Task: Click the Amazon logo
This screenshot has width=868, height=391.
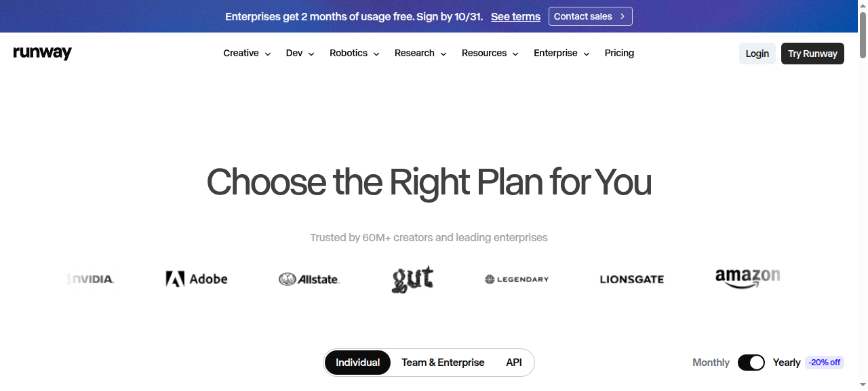Action: click(x=747, y=279)
